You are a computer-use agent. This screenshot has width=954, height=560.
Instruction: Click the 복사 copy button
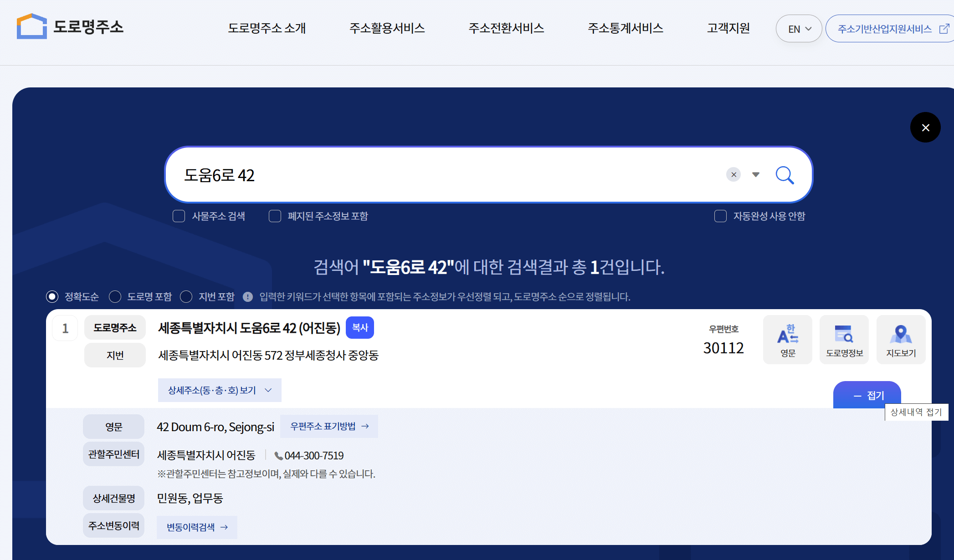(x=359, y=327)
